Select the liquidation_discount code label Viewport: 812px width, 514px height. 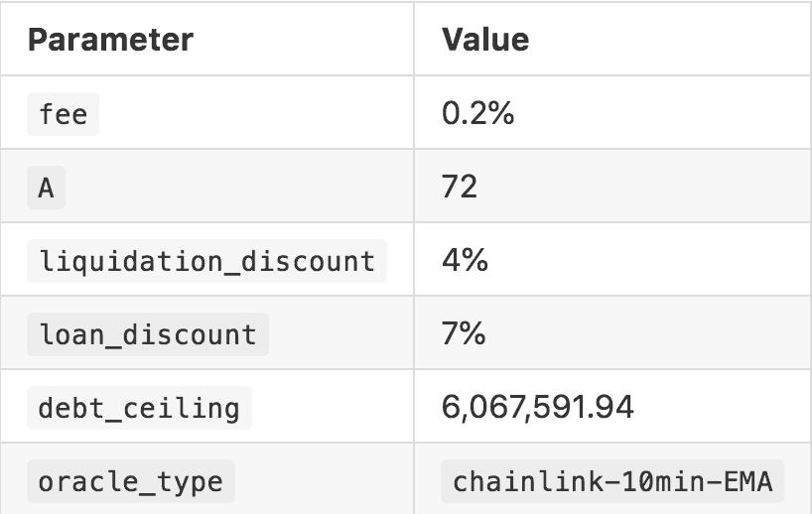(206, 261)
